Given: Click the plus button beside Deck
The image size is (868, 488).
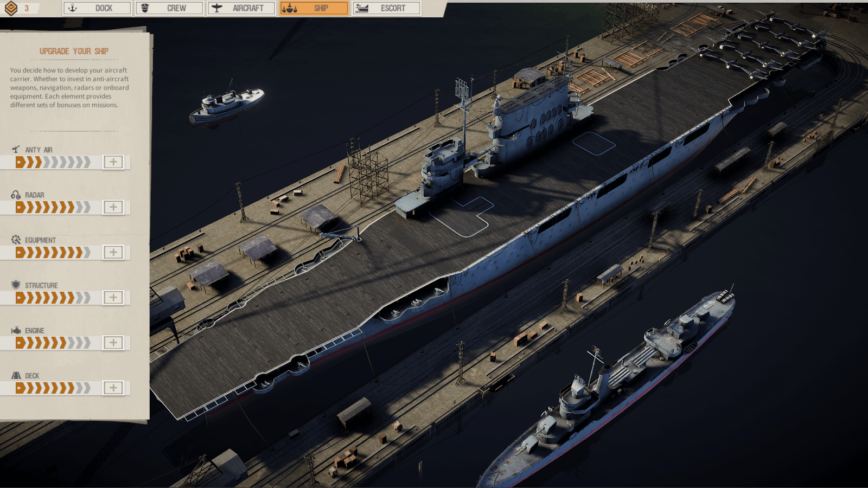Looking at the screenshot, I should pyautogui.click(x=113, y=388).
